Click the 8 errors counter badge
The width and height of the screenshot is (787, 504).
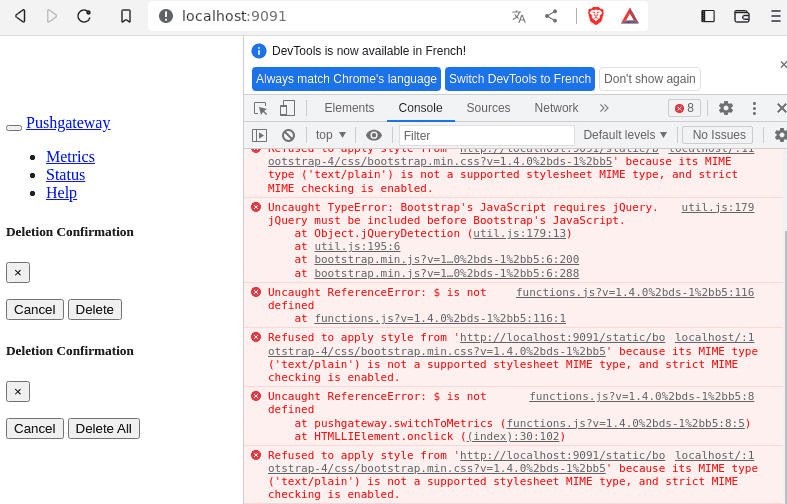coord(685,108)
